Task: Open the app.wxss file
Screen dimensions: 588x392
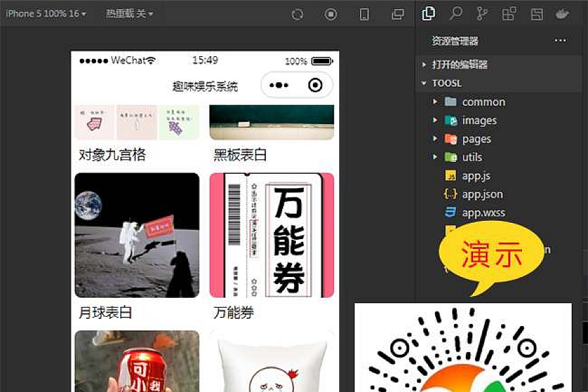Action: [x=475, y=212]
